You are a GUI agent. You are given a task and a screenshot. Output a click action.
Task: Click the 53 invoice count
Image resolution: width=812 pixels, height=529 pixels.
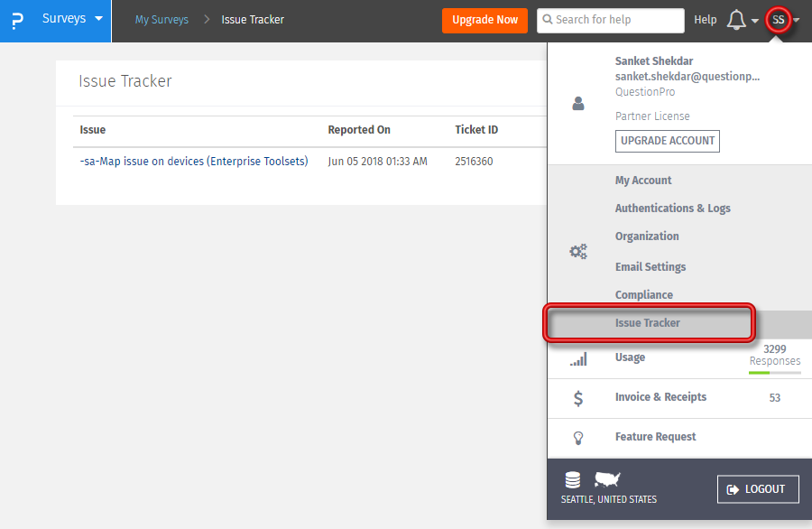pos(775,398)
